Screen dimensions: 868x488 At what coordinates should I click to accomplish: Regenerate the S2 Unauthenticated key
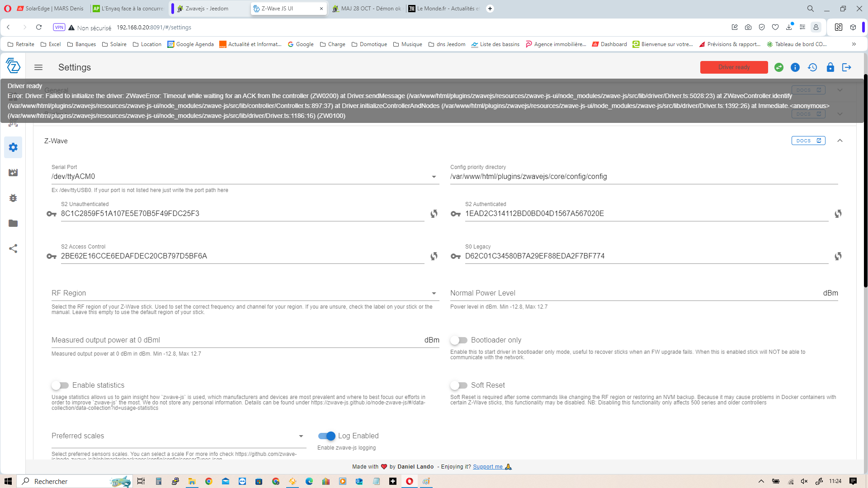point(434,214)
